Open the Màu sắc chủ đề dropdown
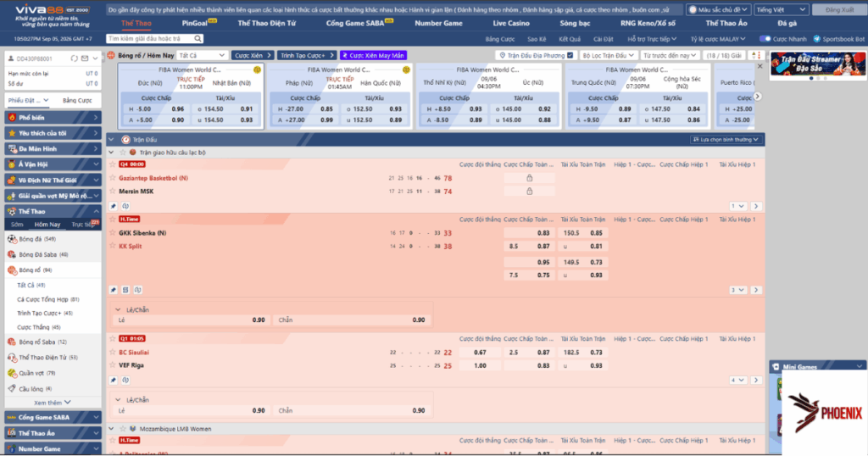The width and height of the screenshot is (868, 456). point(719,10)
